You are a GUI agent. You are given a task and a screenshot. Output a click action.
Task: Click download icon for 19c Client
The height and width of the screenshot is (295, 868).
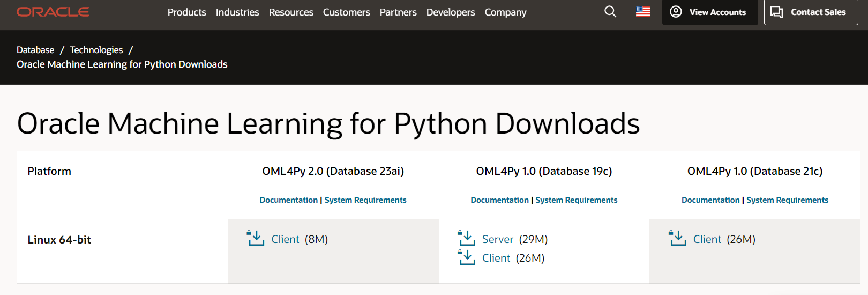[x=467, y=257]
